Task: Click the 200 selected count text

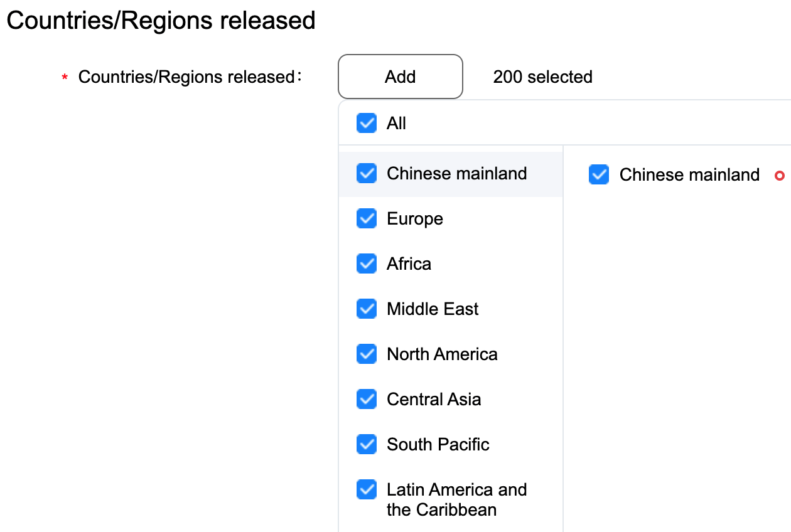Action: [x=543, y=77]
